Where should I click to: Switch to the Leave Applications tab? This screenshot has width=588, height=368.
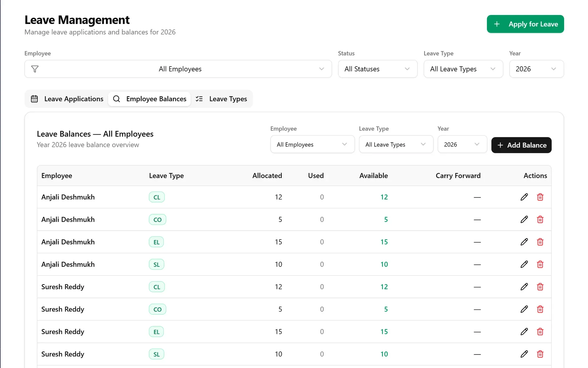[x=67, y=99]
